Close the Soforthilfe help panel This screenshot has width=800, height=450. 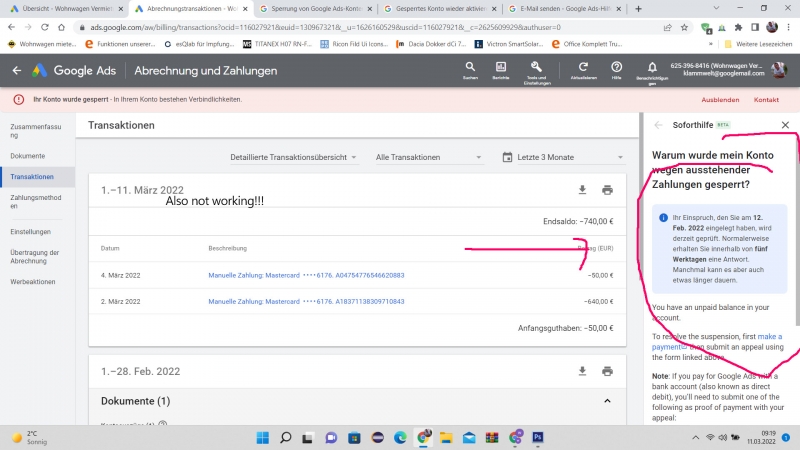[785, 125]
